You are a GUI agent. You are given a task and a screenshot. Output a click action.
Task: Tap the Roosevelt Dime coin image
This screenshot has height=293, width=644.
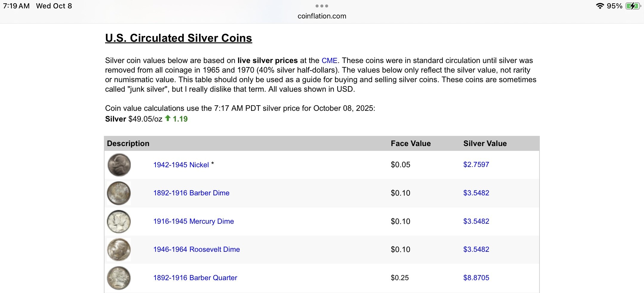tap(119, 250)
